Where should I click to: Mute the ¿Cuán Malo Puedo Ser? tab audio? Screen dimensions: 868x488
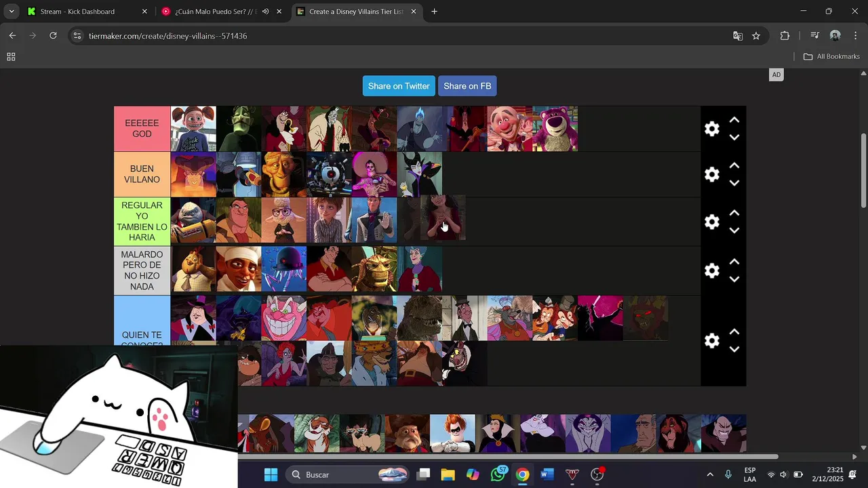(x=265, y=12)
